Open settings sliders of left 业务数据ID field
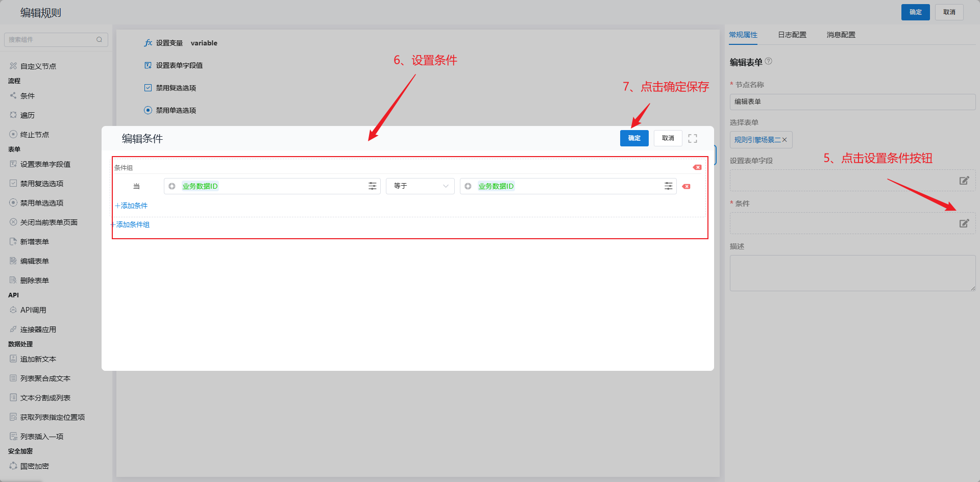Screen dimensions: 980x482 coord(373,186)
